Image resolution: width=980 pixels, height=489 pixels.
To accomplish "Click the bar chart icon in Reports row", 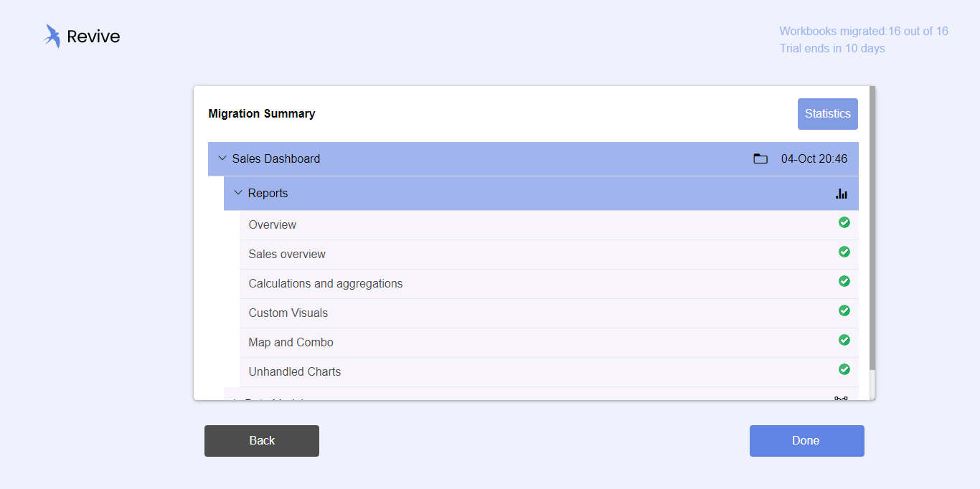I will tap(842, 194).
